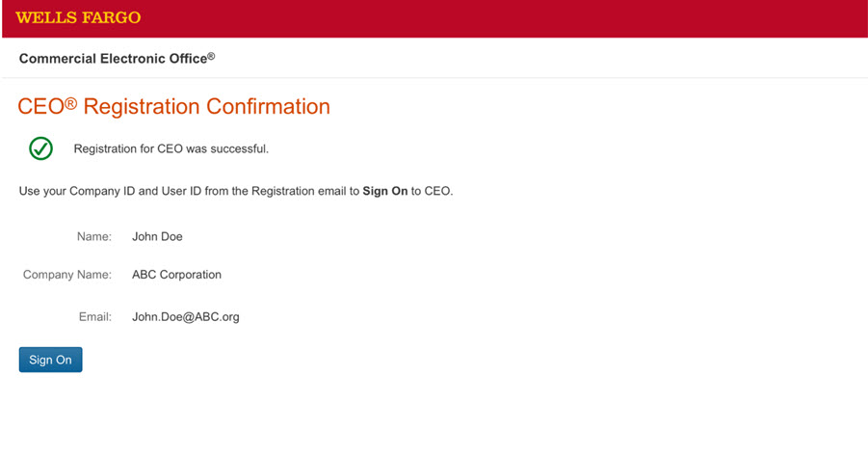Click the registered symbol after CEO in heading
Screen dimensions: 868x455
point(70,101)
